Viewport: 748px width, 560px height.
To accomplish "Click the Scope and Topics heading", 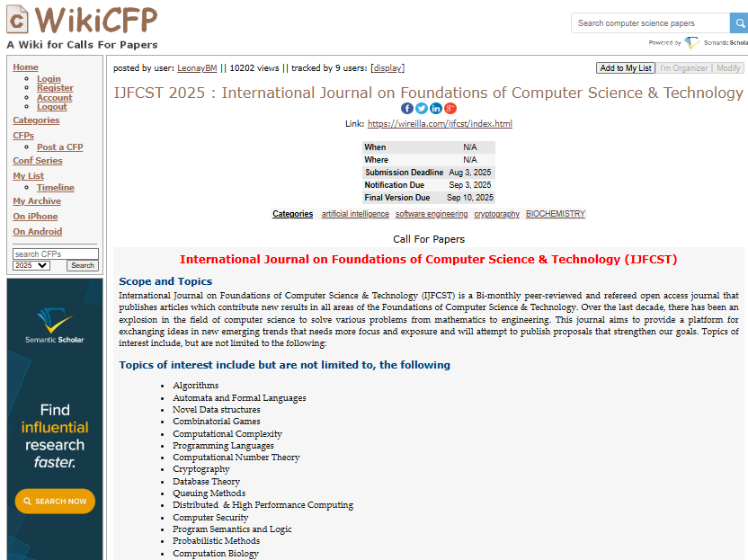I will pyautogui.click(x=165, y=281).
